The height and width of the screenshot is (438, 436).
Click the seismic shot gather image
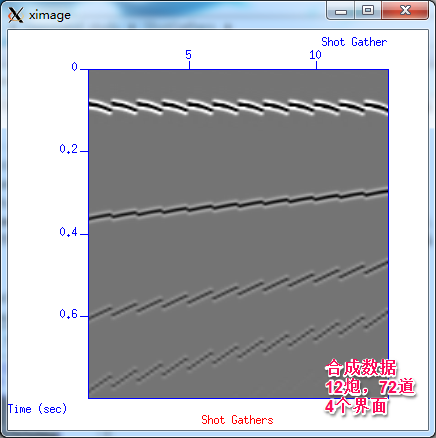point(238,234)
